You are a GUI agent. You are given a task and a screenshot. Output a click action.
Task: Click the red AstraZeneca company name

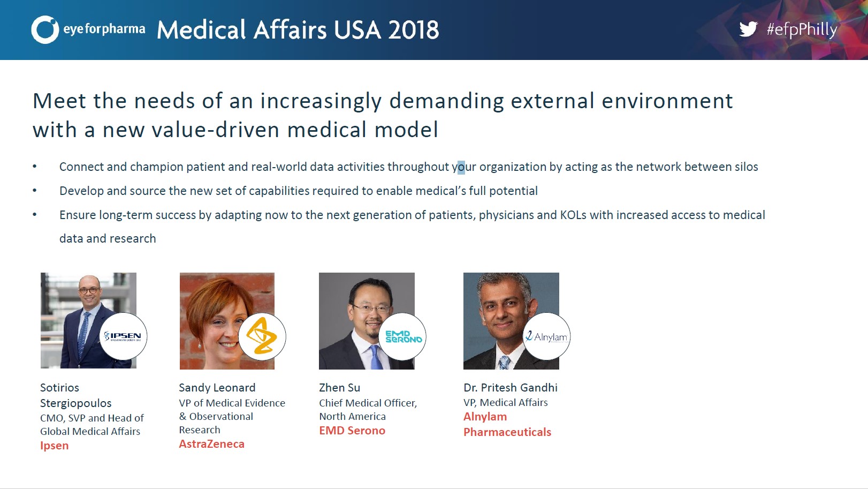(212, 444)
